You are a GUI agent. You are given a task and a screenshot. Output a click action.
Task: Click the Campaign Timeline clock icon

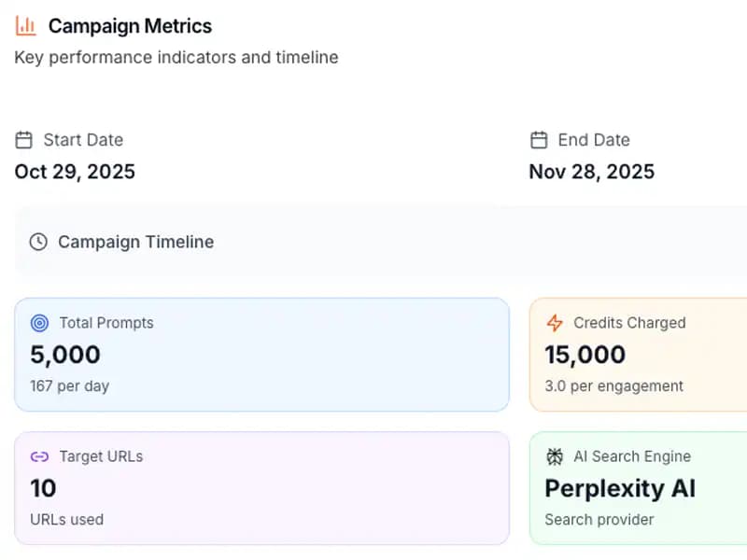pyautogui.click(x=37, y=241)
